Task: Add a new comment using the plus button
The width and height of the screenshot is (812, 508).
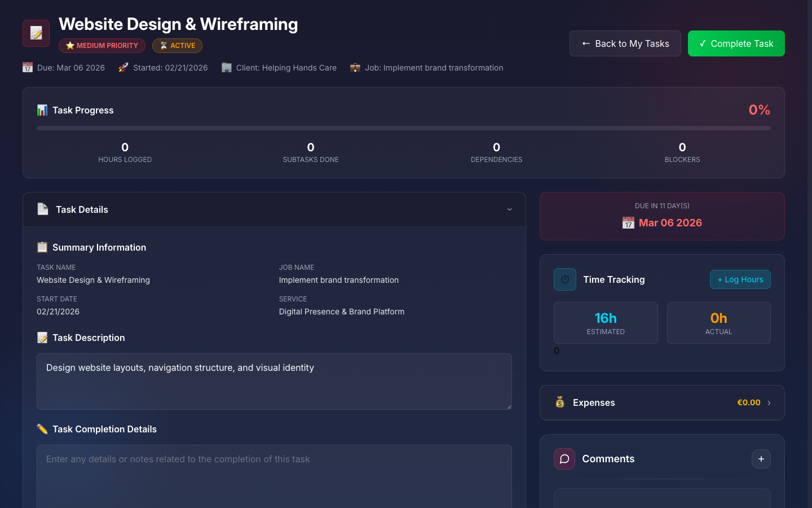Action: pyautogui.click(x=761, y=459)
